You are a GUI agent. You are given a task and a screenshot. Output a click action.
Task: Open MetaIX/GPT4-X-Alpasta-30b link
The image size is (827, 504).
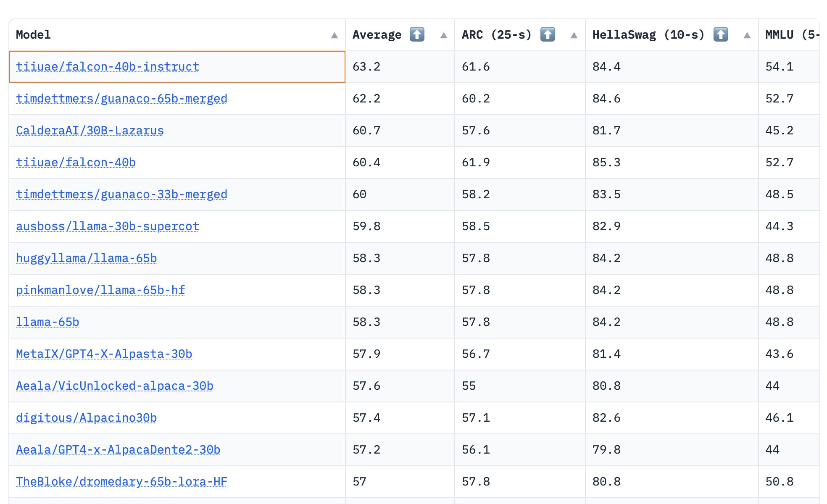pyautogui.click(x=104, y=354)
